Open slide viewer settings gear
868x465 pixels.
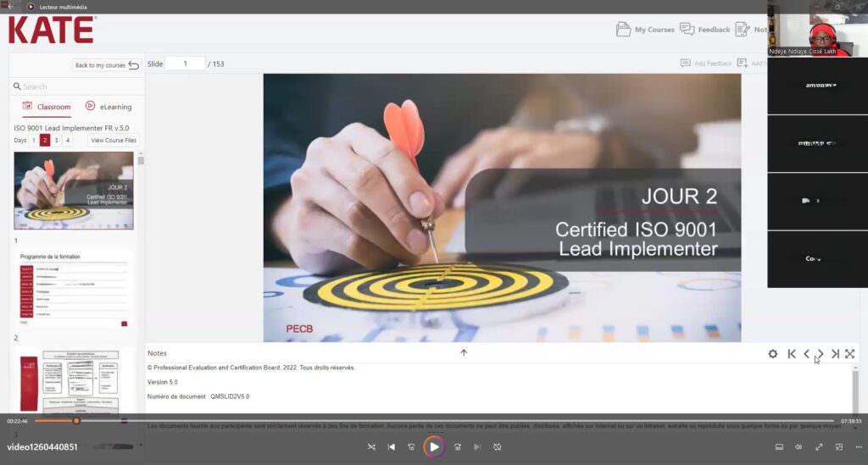coord(773,354)
